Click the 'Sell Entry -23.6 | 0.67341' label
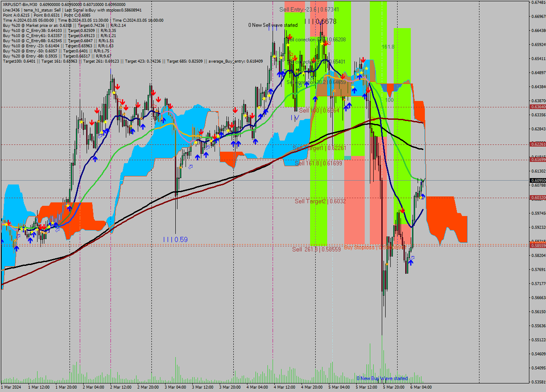The image size is (546, 392). 309,9
